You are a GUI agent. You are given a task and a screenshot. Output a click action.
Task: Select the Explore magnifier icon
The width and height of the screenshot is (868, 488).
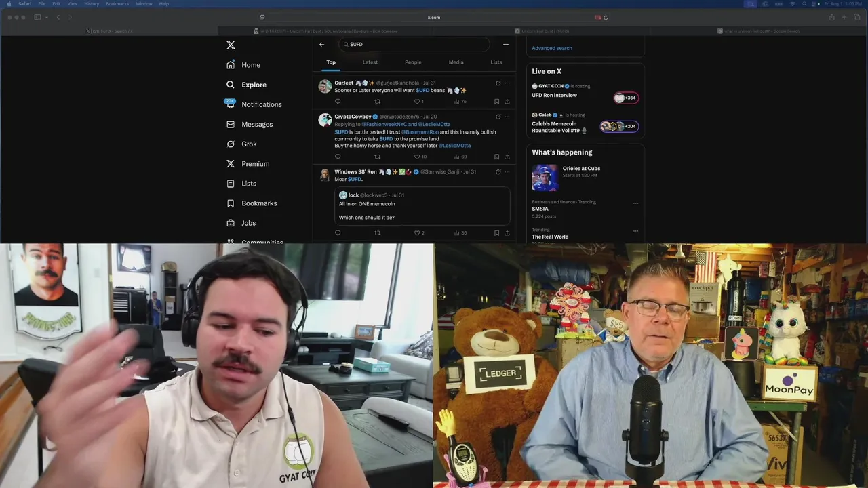coord(231,85)
